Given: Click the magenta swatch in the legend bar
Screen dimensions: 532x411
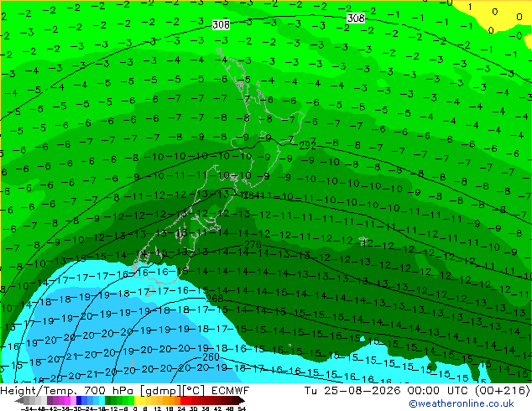Looking at the screenshot, I should coord(67,401).
